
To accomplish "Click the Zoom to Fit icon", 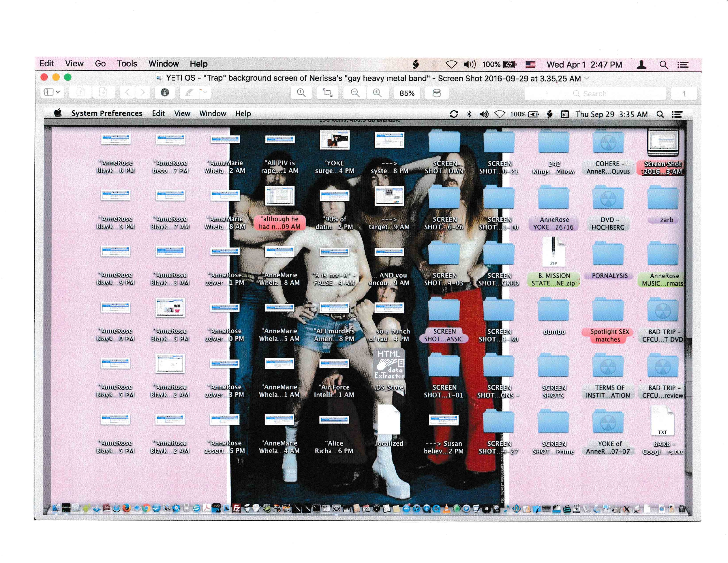I will 328,93.
